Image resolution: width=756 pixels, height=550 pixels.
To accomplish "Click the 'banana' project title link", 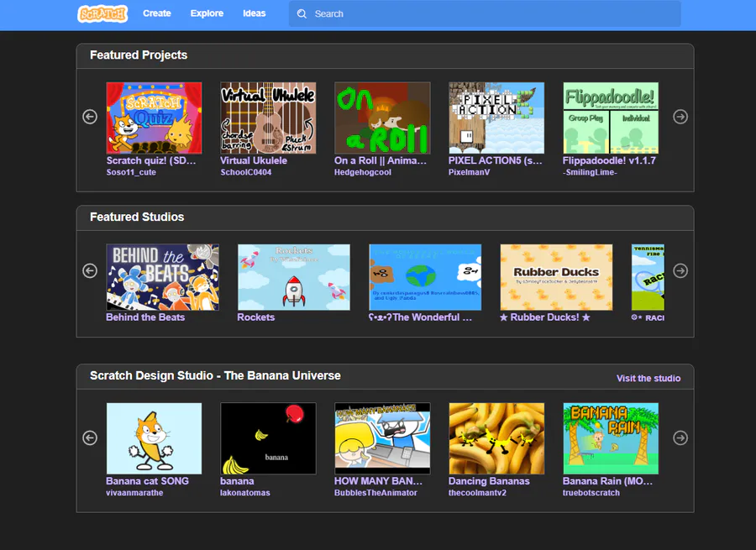I will tap(237, 481).
